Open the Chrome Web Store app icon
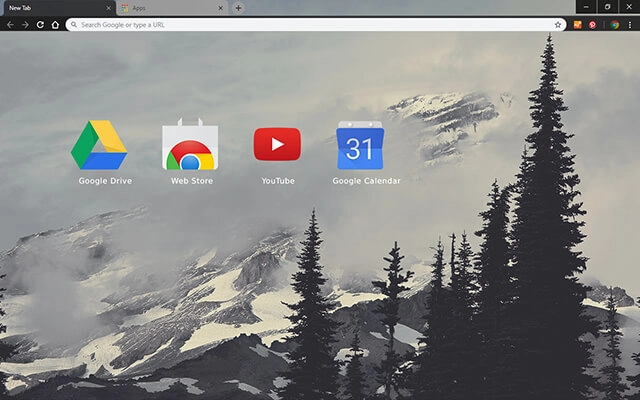Viewport: 640px width, 400px height. click(x=190, y=144)
